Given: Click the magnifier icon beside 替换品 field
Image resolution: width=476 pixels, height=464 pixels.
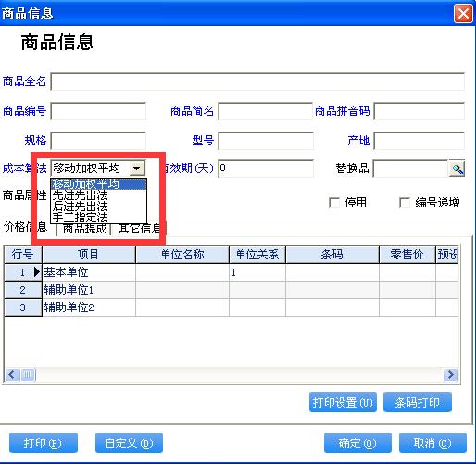Looking at the screenshot, I should [457, 169].
